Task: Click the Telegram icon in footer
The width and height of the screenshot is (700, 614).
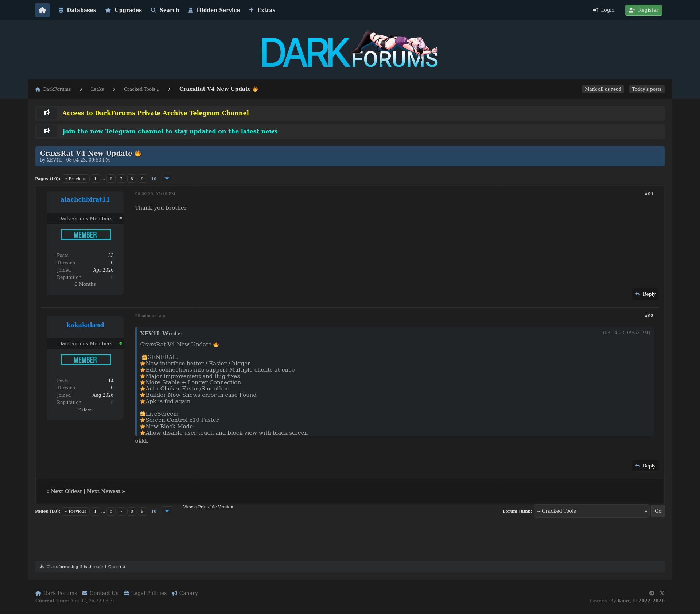Action: coord(652,593)
